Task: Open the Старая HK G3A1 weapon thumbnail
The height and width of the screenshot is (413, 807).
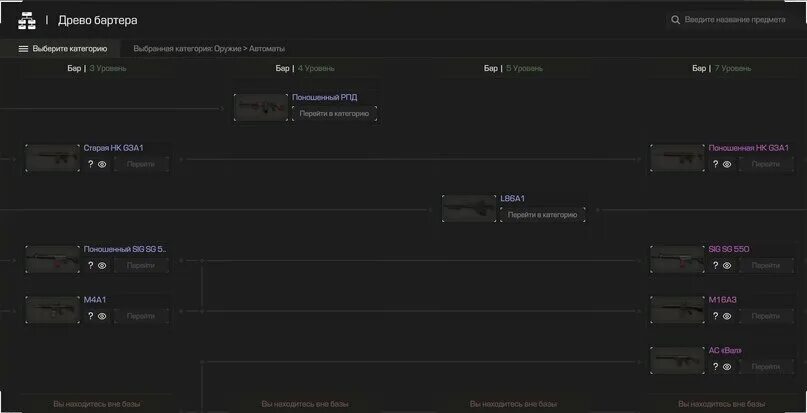Action: click(x=52, y=158)
